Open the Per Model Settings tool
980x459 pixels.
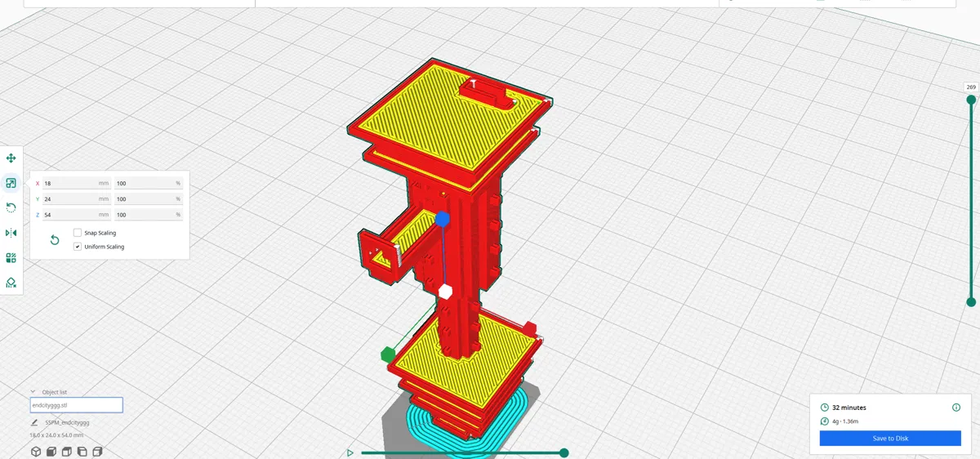click(11, 257)
